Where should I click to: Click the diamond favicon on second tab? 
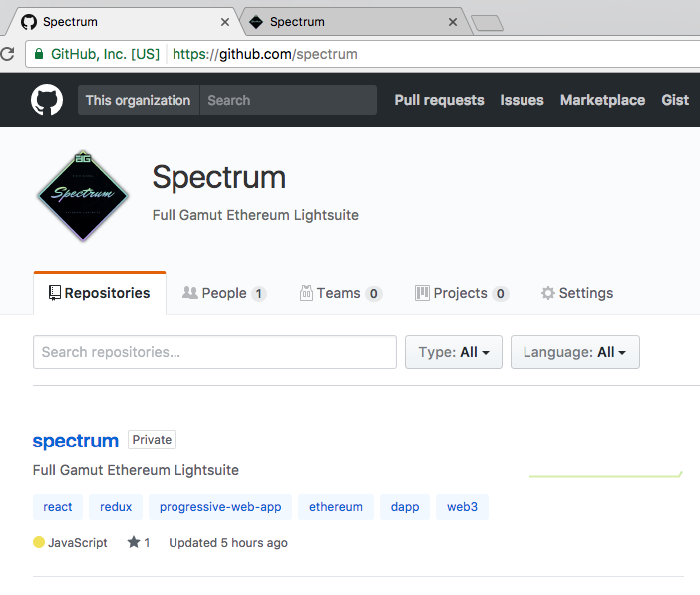[256, 22]
